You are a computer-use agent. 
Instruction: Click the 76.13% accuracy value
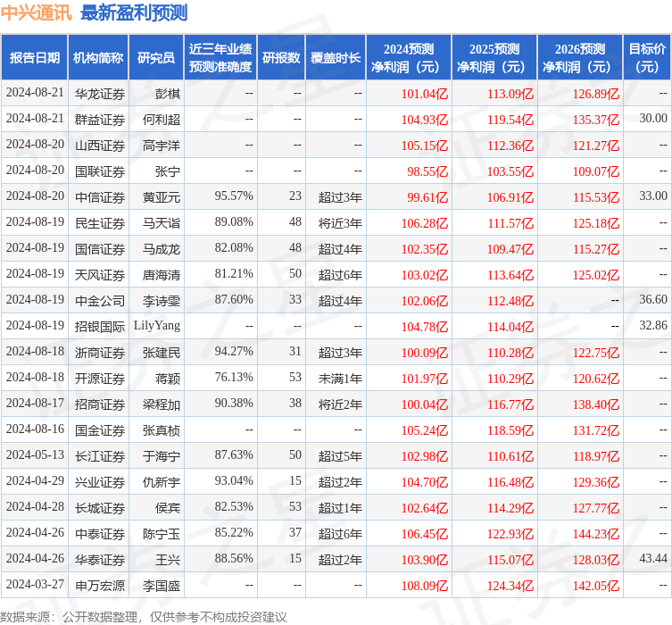(234, 377)
